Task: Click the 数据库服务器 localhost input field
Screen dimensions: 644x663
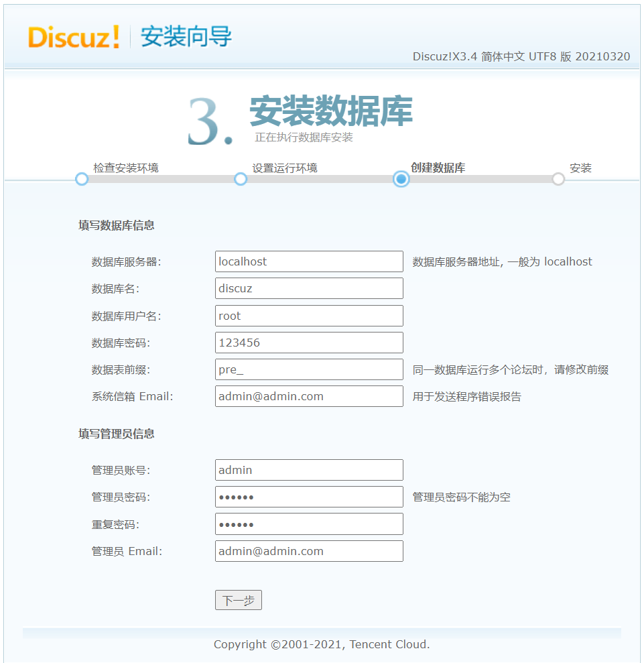Action: [x=309, y=261]
